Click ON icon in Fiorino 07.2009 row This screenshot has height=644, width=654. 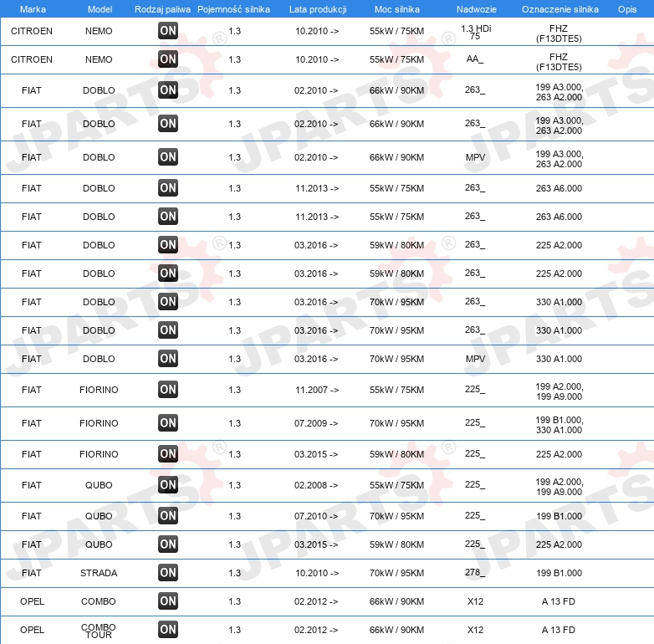coord(168,422)
